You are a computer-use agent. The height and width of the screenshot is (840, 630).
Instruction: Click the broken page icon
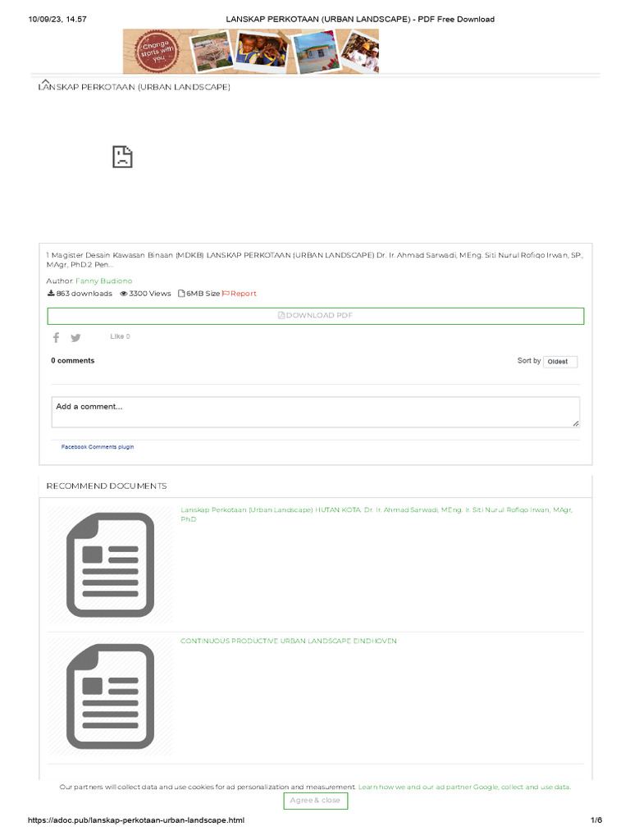pyautogui.click(x=122, y=157)
